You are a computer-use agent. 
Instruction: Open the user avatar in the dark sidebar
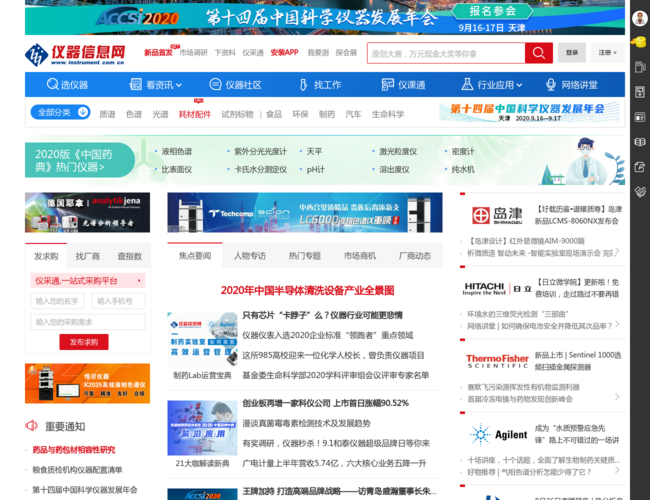640,18
